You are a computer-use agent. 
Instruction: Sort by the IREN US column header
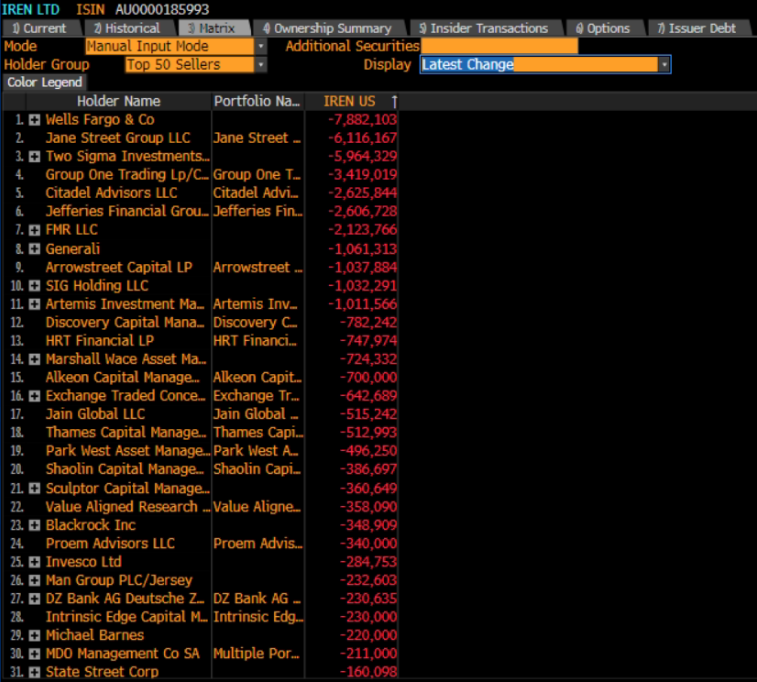pyautogui.click(x=349, y=101)
